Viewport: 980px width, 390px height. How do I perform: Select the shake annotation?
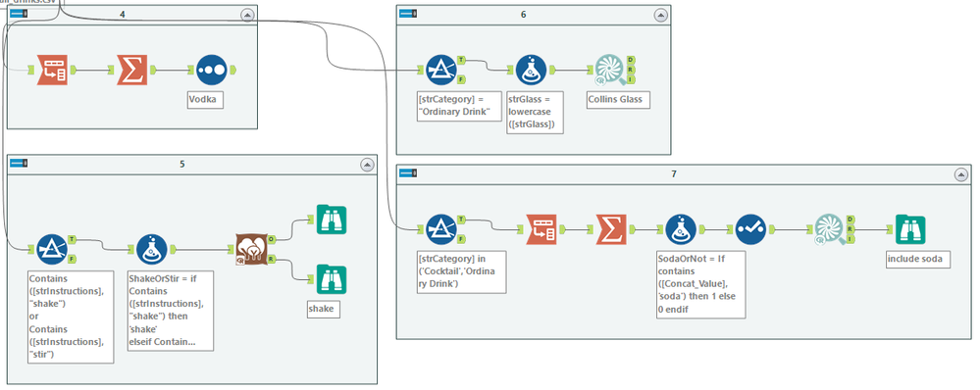coord(323,309)
